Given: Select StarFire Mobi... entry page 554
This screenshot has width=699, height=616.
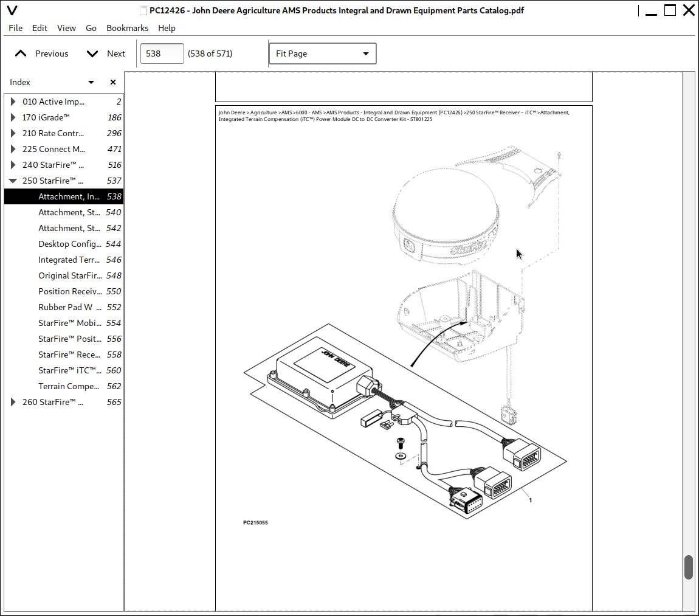Looking at the screenshot, I should click(x=64, y=323).
